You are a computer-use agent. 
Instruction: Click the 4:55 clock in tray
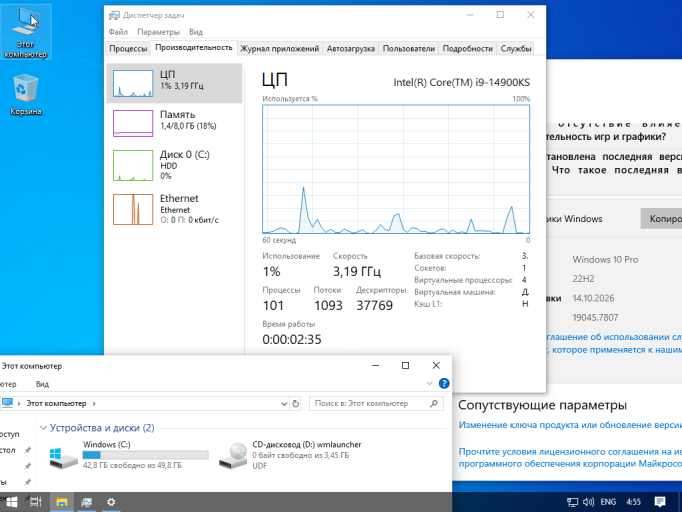(x=633, y=502)
